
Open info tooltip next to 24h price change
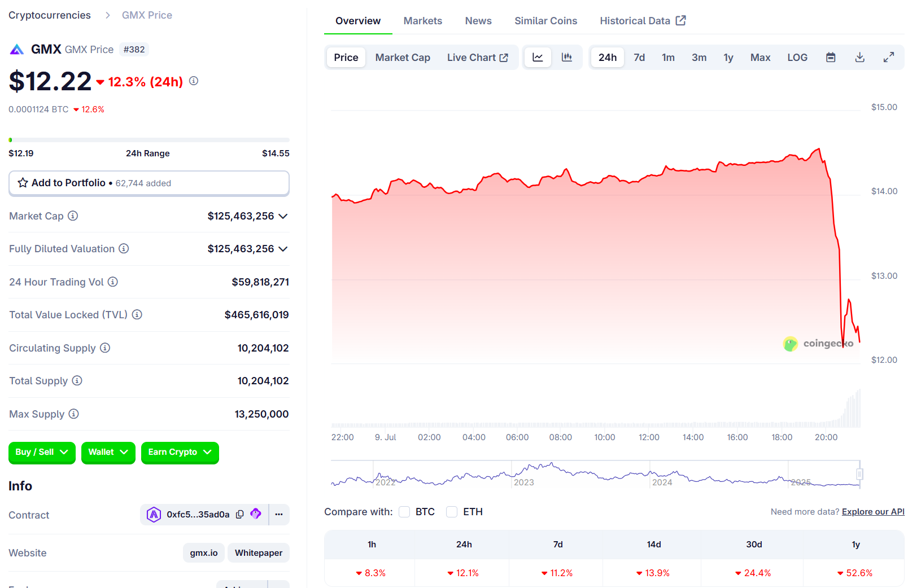click(x=194, y=81)
